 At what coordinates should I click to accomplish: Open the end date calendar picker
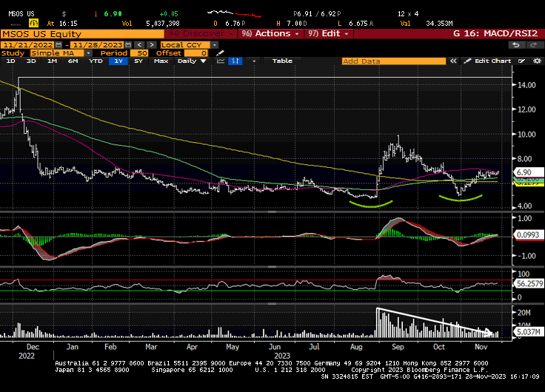[128, 45]
